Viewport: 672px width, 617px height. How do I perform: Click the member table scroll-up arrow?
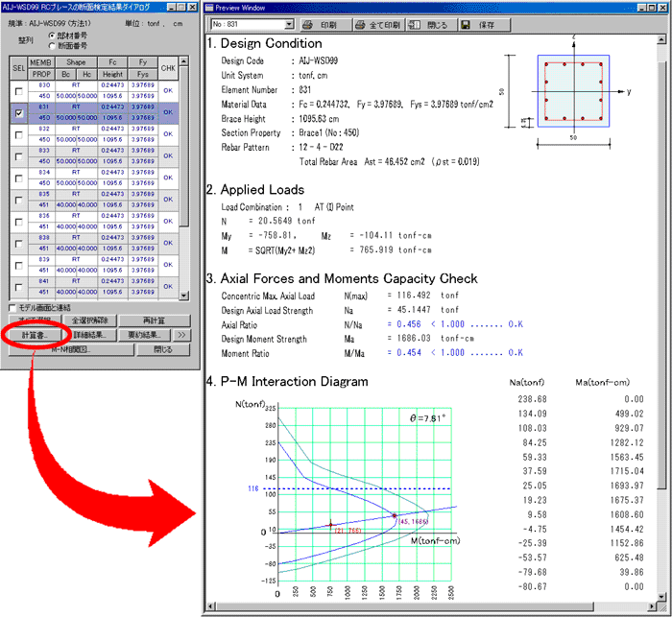click(x=184, y=61)
